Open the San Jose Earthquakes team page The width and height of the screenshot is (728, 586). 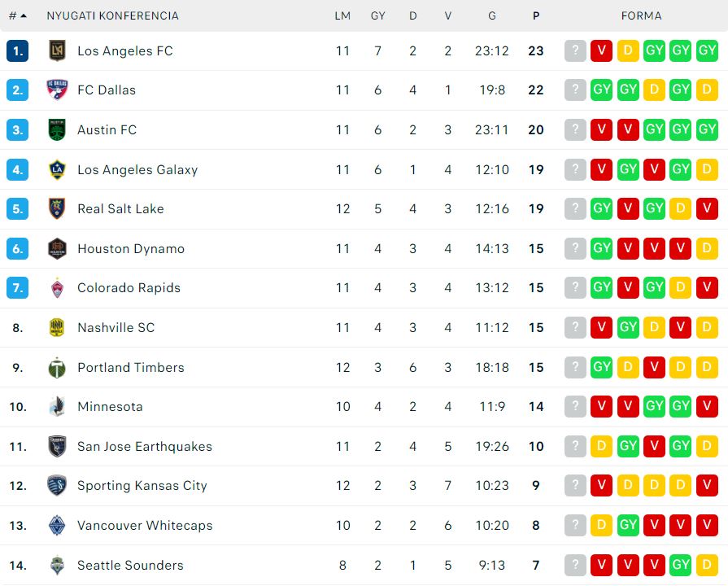(145, 447)
